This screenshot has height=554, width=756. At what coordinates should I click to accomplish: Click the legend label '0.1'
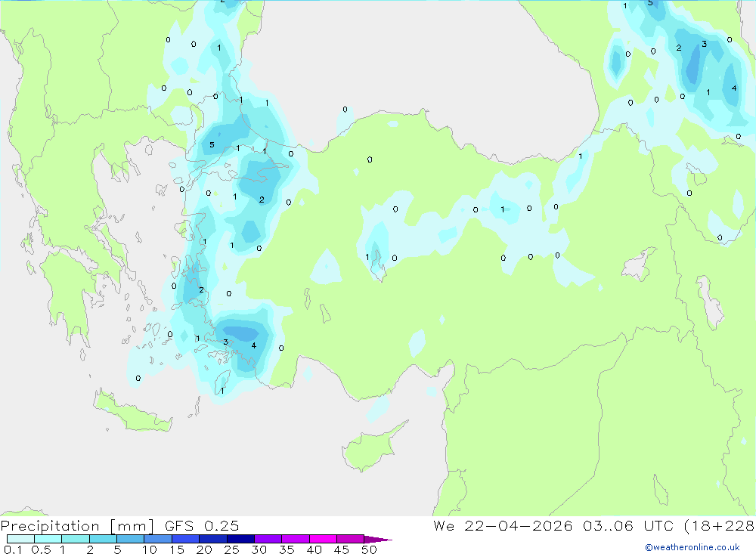pyautogui.click(x=13, y=549)
